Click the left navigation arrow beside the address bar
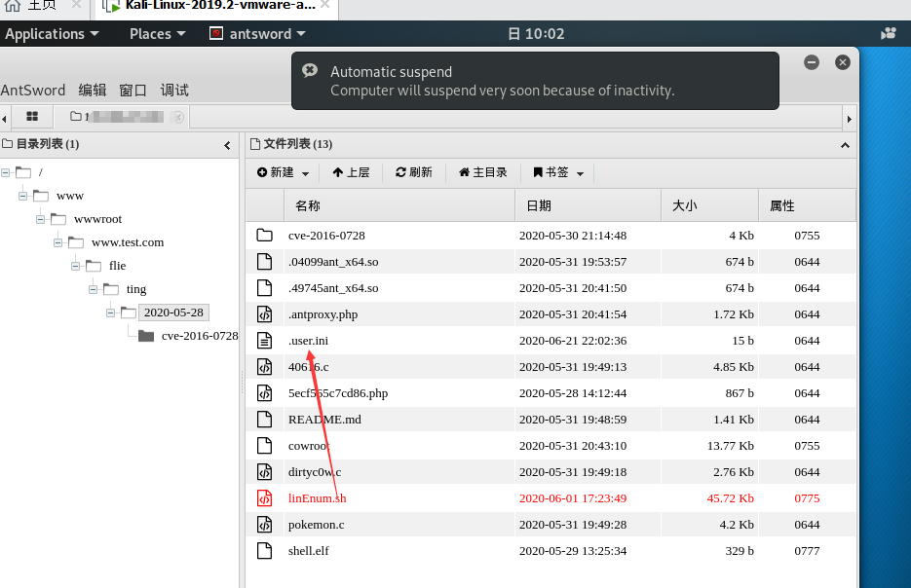This screenshot has height=588, width=911. pos(7,116)
